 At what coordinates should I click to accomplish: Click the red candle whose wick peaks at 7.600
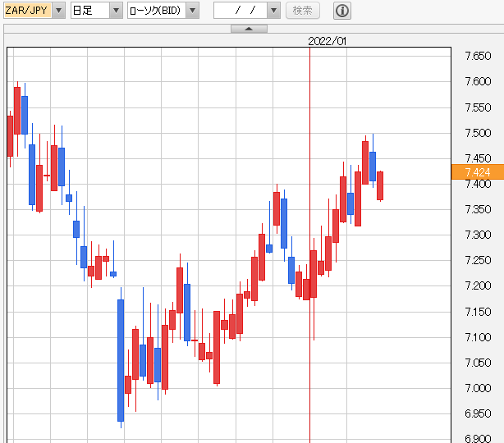pyautogui.click(x=17, y=111)
